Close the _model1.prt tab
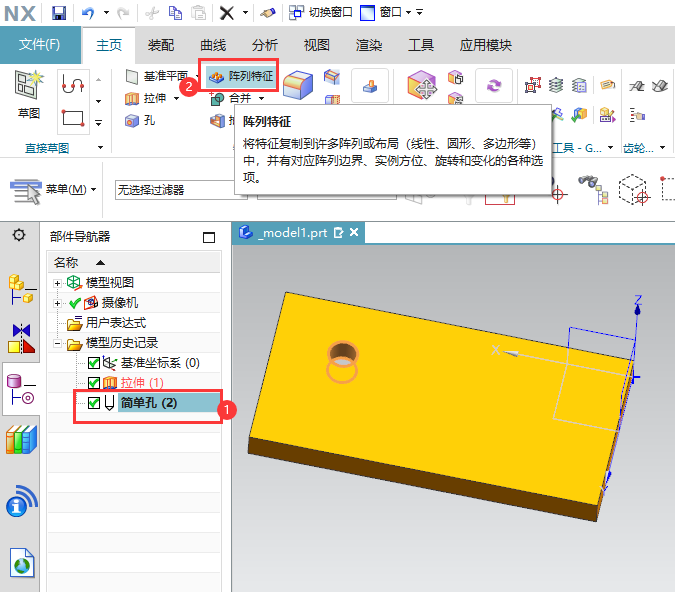 coord(354,232)
